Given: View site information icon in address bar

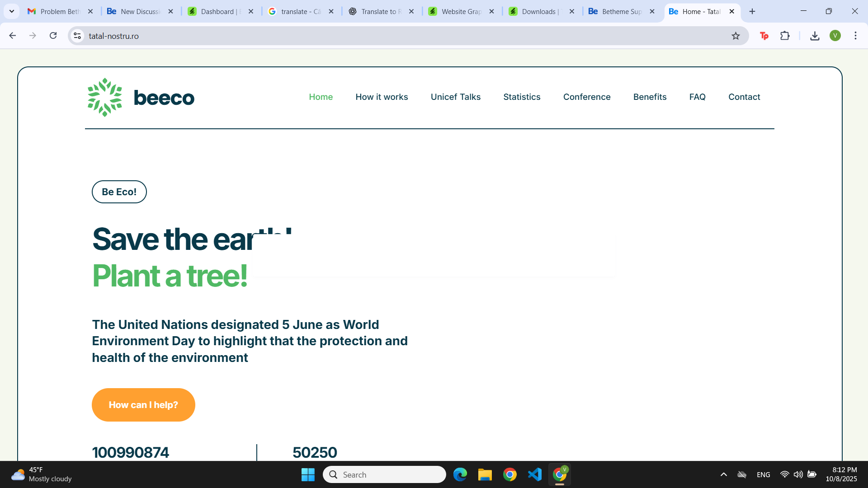Looking at the screenshot, I should click(x=77, y=36).
